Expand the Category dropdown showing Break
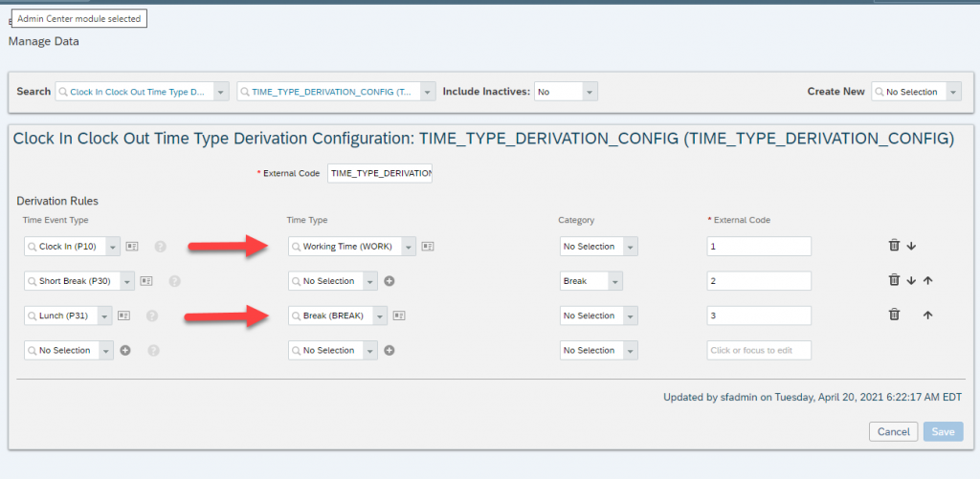The width and height of the screenshot is (980, 479). click(615, 281)
